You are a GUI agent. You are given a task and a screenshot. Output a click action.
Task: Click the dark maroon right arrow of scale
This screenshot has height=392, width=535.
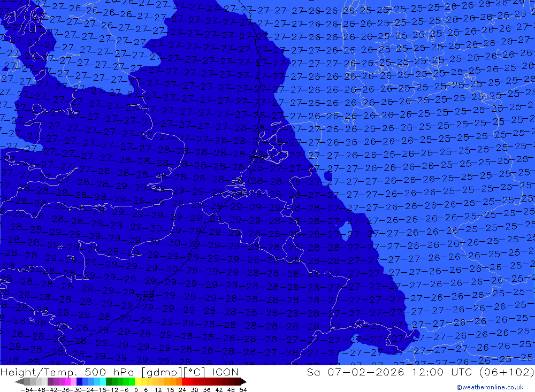[243, 382]
